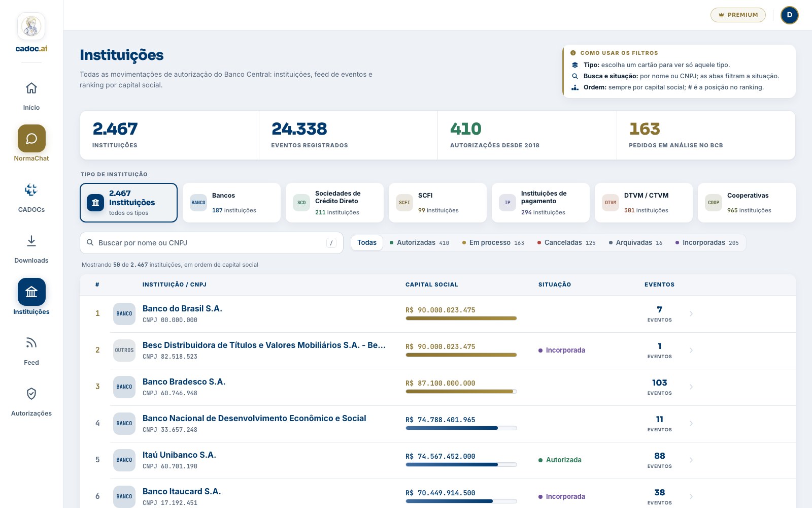Click the IP icon on pagamento card
The width and height of the screenshot is (812, 508).
tap(507, 202)
